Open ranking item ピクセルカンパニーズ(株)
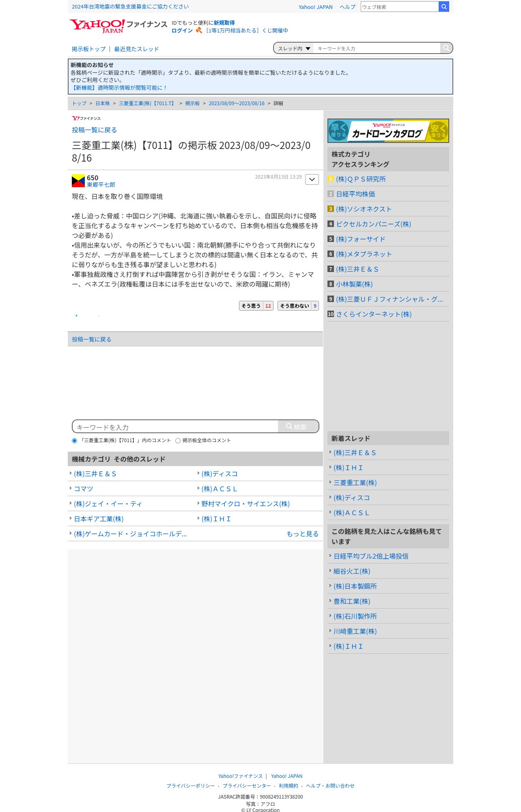The width and height of the screenshot is (521, 812). pyautogui.click(x=373, y=224)
